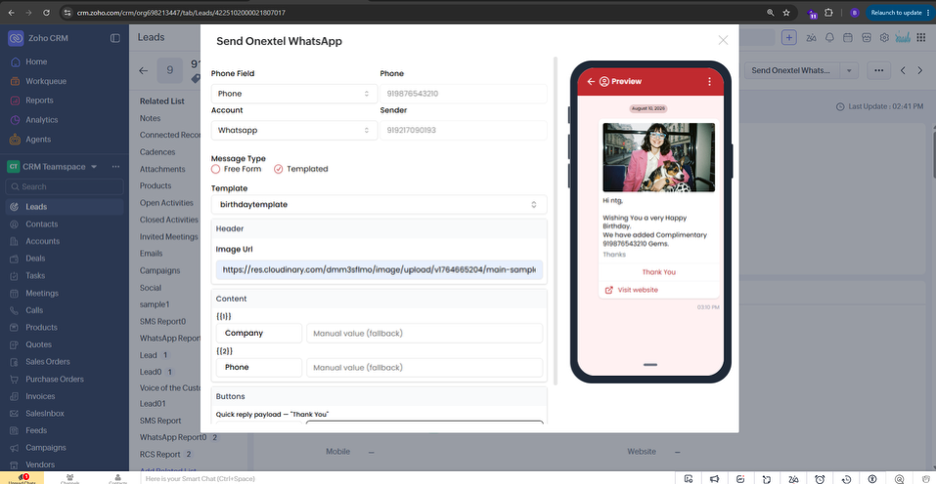The image size is (936, 484).
Task: Expand the Send Onextel Whats... dropdown arrow
Action: coord(849,70)
